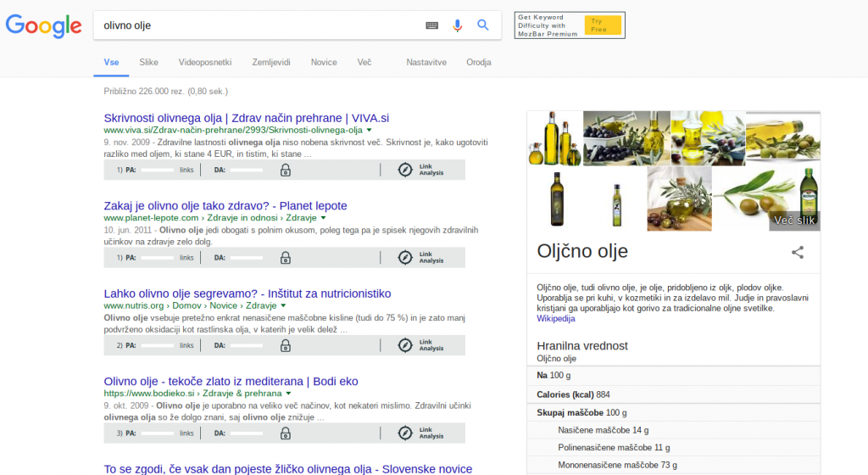
Task: Activate voice search microphone icon
Action: click(458, 25)
